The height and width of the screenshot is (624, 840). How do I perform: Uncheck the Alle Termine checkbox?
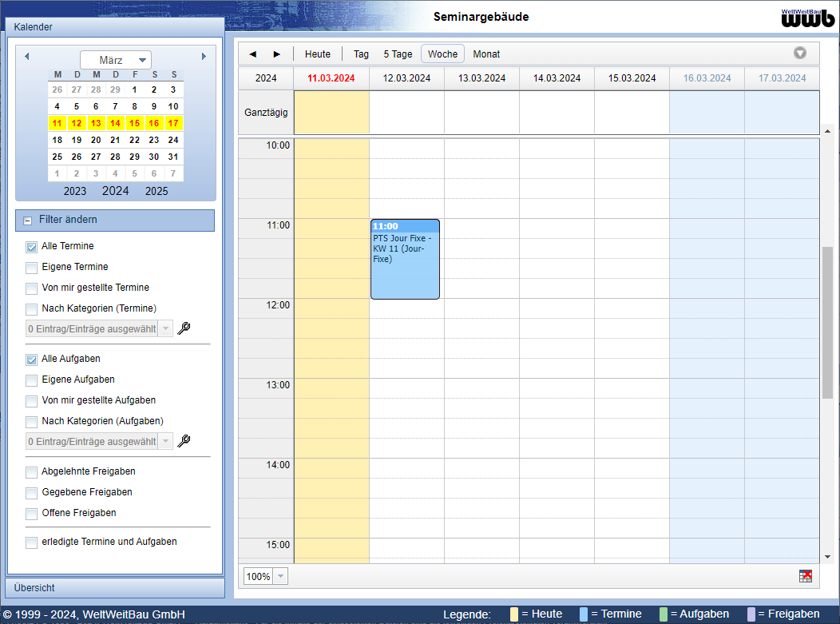(x=31, y=247)
